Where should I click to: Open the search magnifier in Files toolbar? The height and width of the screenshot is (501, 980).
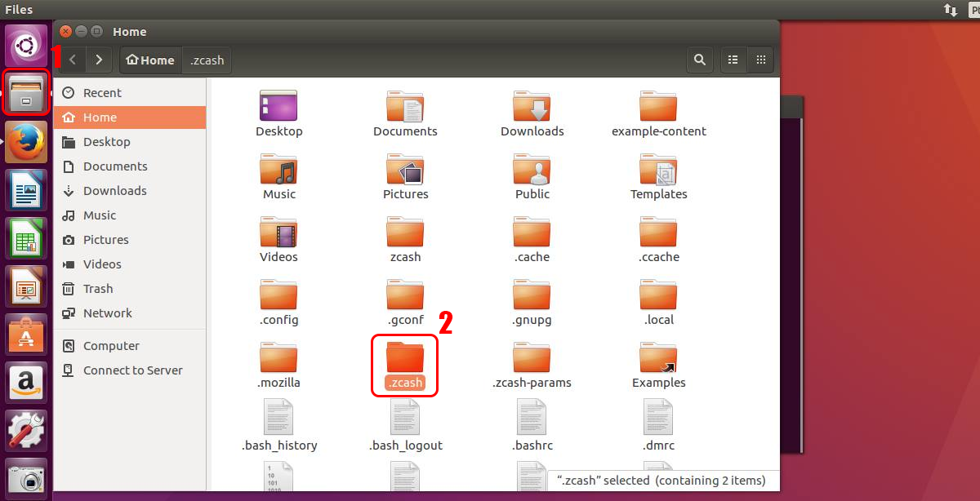[700, 60]
